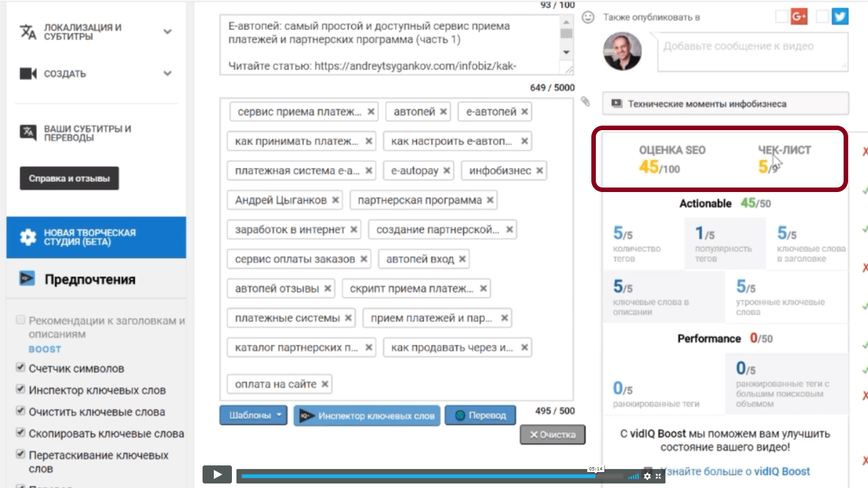Screen dimensions: 868x488
Task: Select 'Новая творческая студия (бета)'
Action: pyautogui.click(x=96, y=237)
